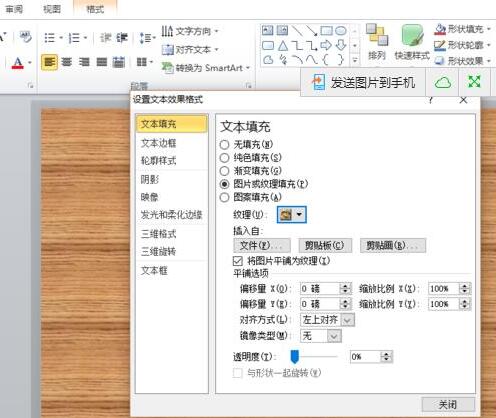Click the green cloud icon
This screenshot has height=418, width=496.
tap(443, 82)
